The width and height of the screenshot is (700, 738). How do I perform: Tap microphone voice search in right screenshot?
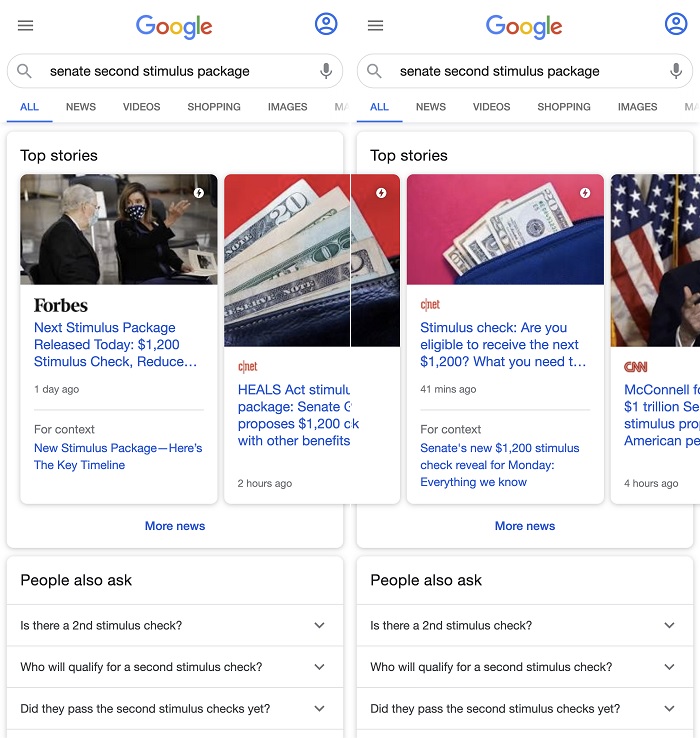click(x=676, y=71)
